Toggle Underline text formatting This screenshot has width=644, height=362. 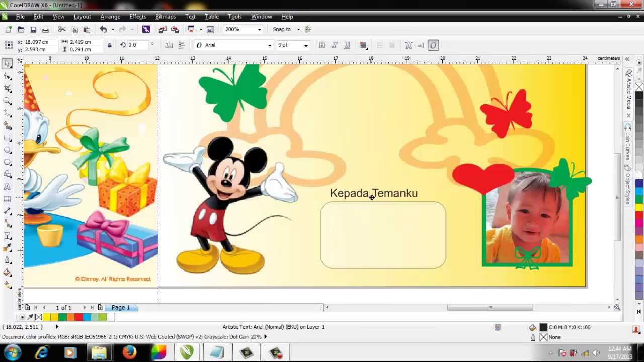pos(347,45)
